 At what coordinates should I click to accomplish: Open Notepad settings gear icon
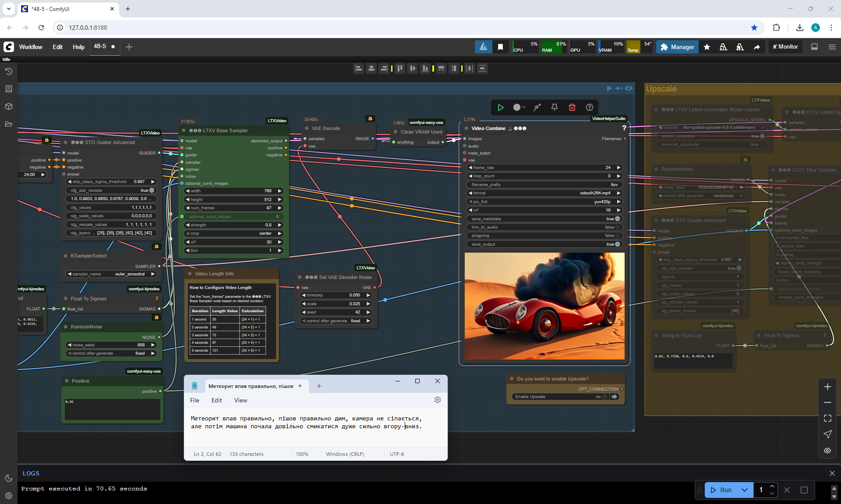[437, 400]
